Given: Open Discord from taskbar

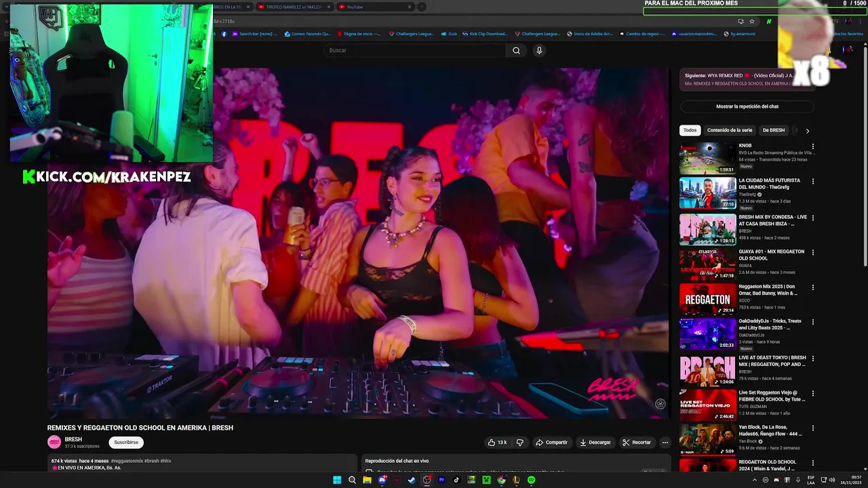Looking at the screenshot, I should pyautogui.click(x=382, y=480).
